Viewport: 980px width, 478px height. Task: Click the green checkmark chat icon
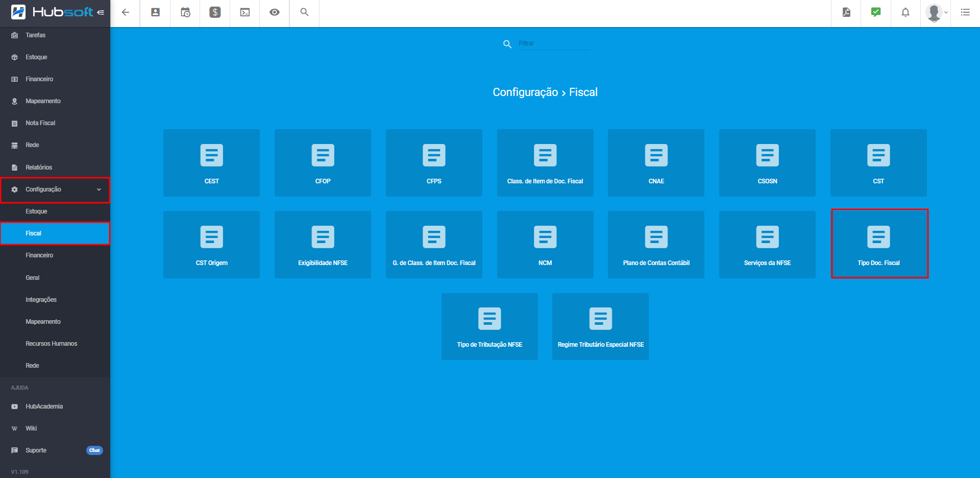click(x=876, y=12)
